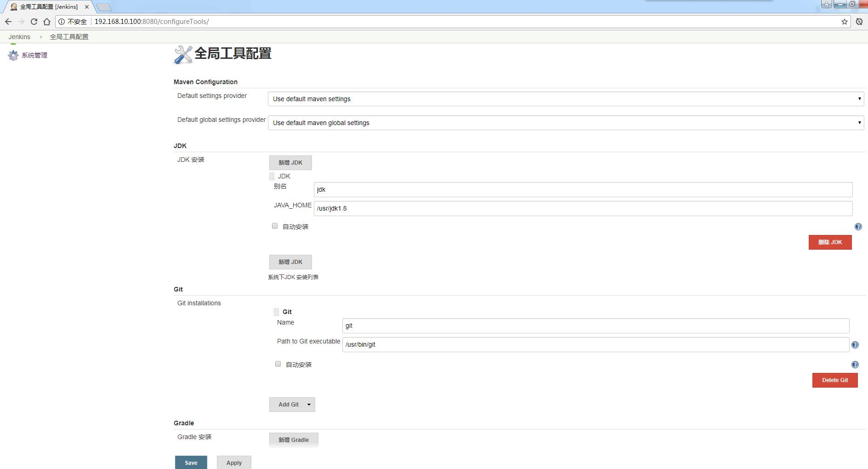Grab the Git entry drag handle
The width and height of the screenshot is (868, 469).
coord(276,312)
